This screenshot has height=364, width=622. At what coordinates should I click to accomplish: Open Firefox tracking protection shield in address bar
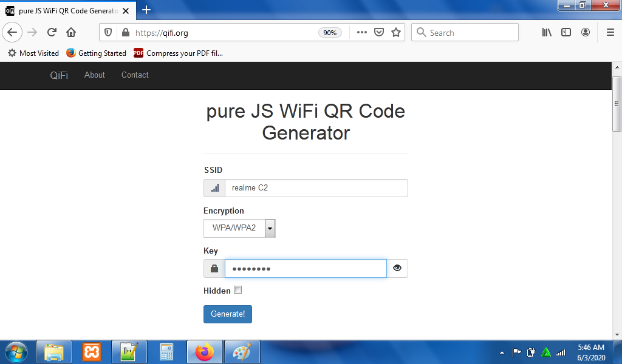[x=108, y=32]
